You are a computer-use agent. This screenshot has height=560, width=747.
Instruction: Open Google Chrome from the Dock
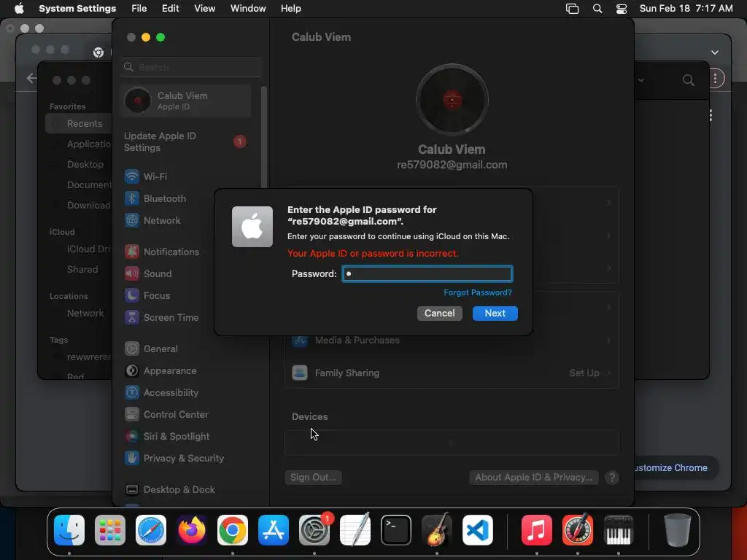click(233, 530)
